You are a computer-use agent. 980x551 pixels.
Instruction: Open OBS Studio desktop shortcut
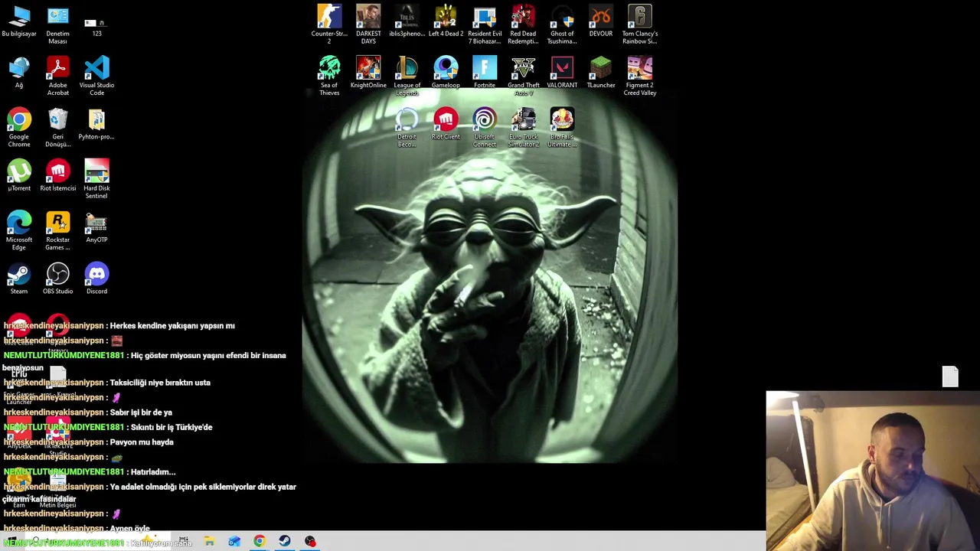(57, 279)
